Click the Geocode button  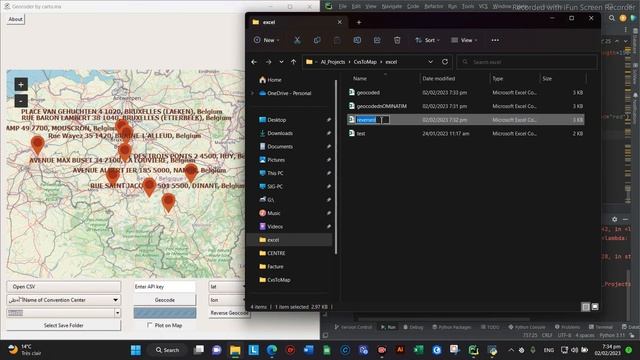click(x=164, y=300)
